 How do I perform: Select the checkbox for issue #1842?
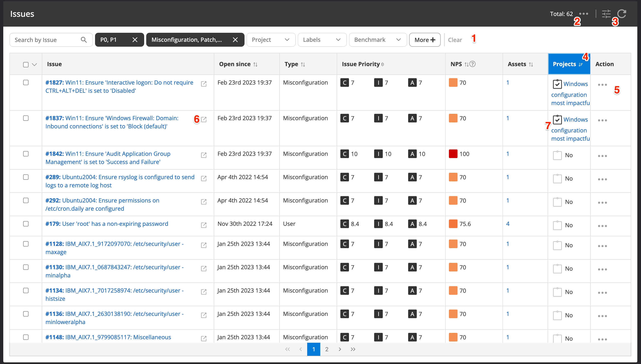click(x=26, y=154)
